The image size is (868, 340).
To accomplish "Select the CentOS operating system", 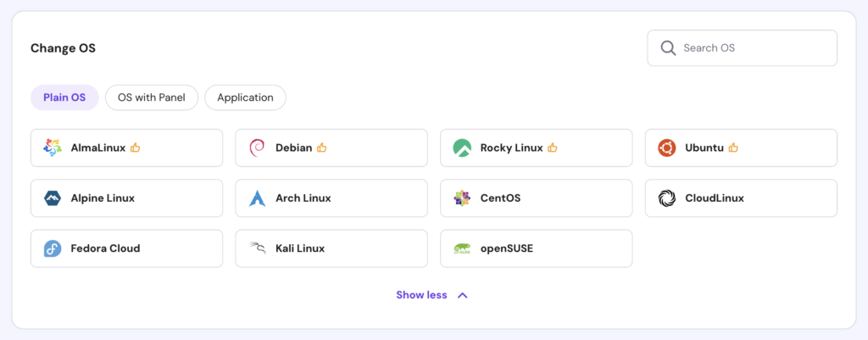I will tap(536, 198).
